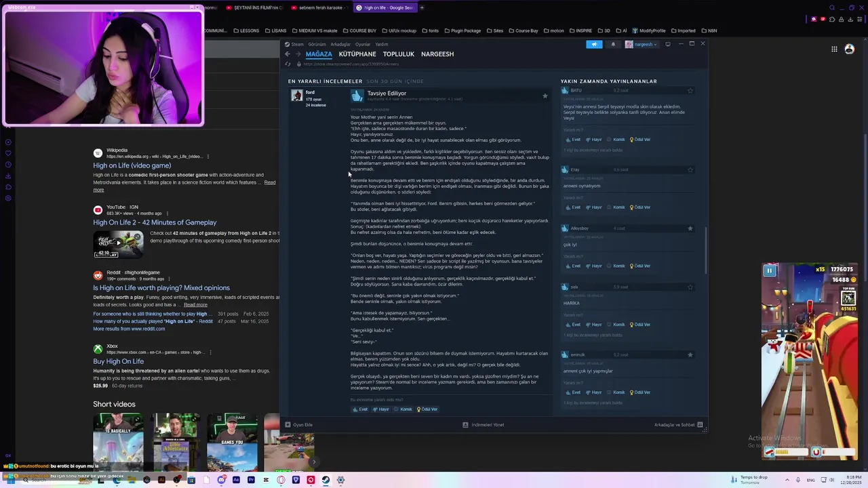868x488 pixels.
Task: Open Xbox Buy High On Life link
Action: [x=118, y=361]
